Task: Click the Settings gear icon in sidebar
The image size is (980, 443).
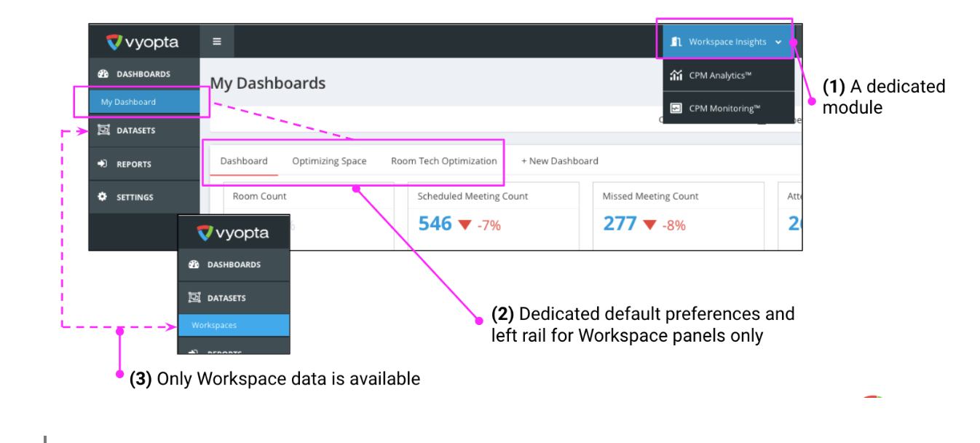Action: click(x=103, y=197)
